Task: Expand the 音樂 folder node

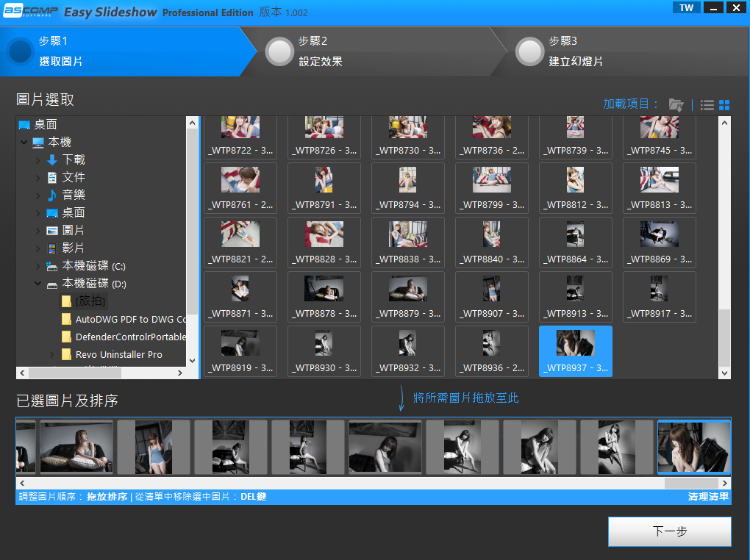Action: [38, 195]
